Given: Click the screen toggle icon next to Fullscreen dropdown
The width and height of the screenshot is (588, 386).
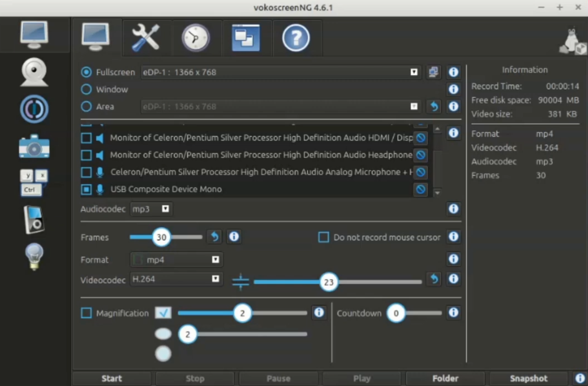Looking at the screenshot, I should click(x=433, y=72).
